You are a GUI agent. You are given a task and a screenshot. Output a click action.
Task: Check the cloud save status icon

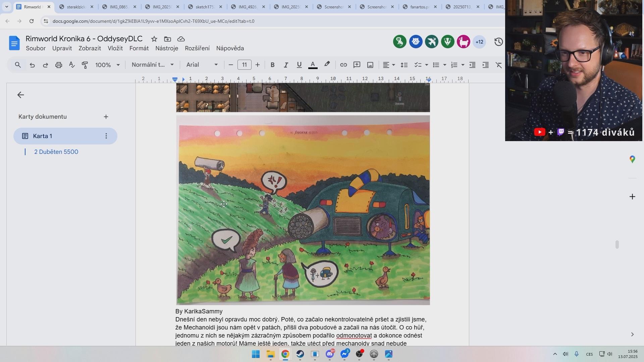pyautogui.click(x=181, y=39)
